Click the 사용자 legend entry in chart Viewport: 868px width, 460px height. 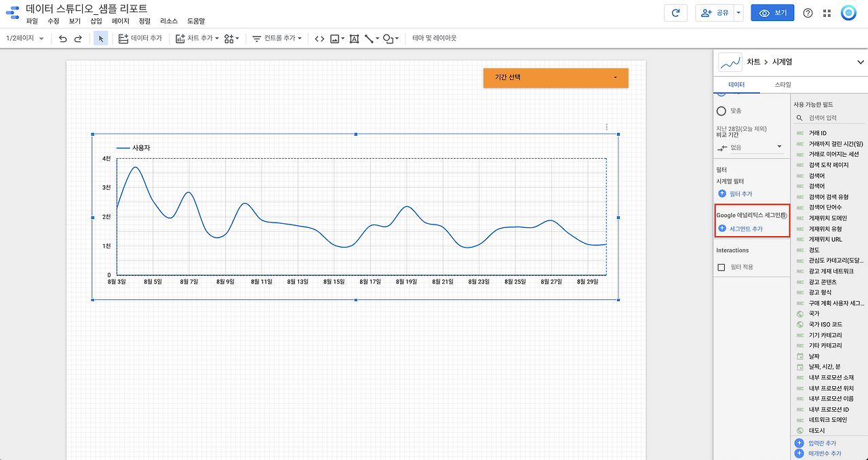pos(133,147)
